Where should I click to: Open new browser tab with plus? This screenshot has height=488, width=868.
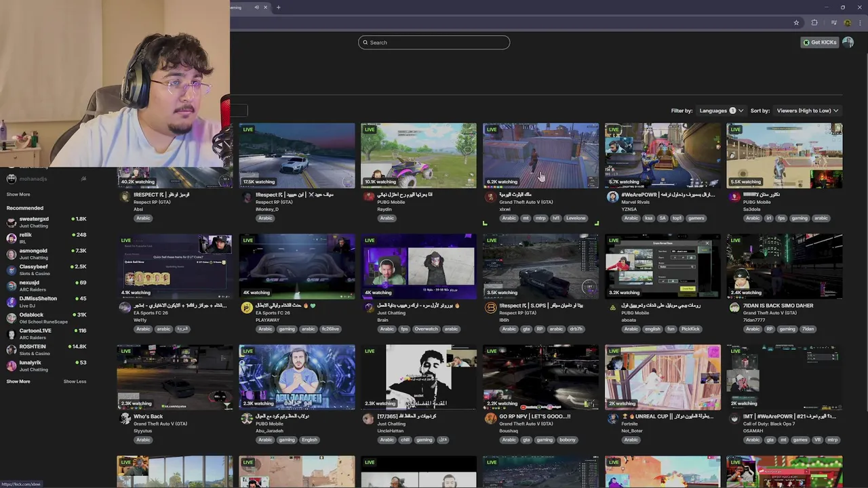point(278,7)
